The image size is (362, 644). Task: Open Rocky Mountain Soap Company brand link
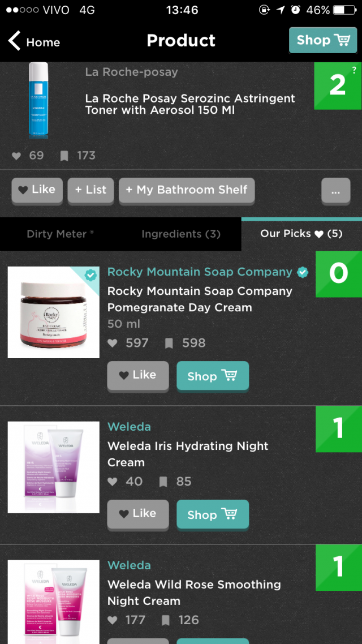(x=200, y=272)
